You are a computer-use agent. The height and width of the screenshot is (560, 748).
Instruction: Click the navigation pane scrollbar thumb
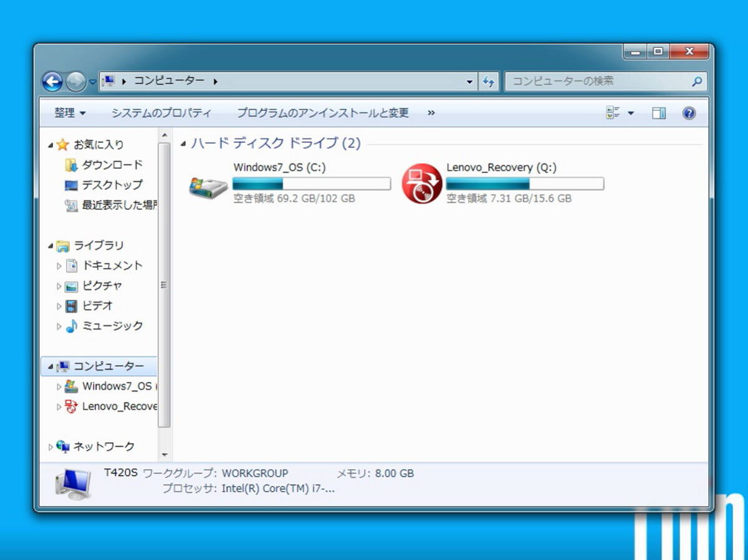coord(165,285)
